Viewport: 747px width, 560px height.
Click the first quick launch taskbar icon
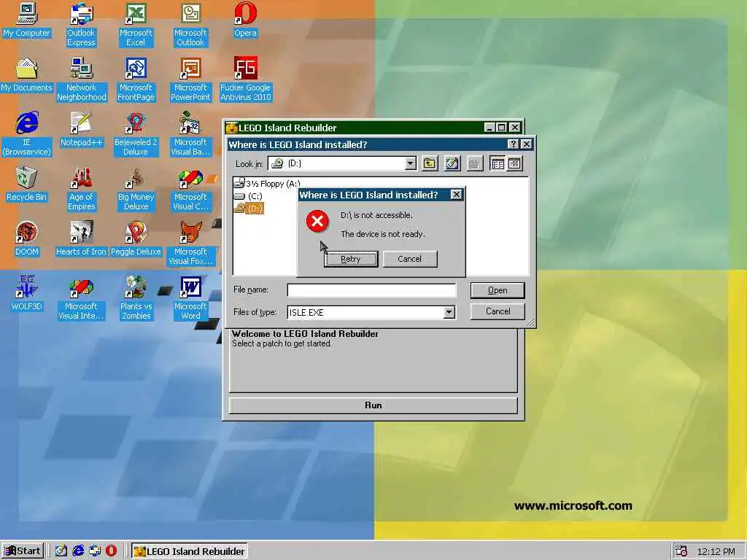click(61, 551)
